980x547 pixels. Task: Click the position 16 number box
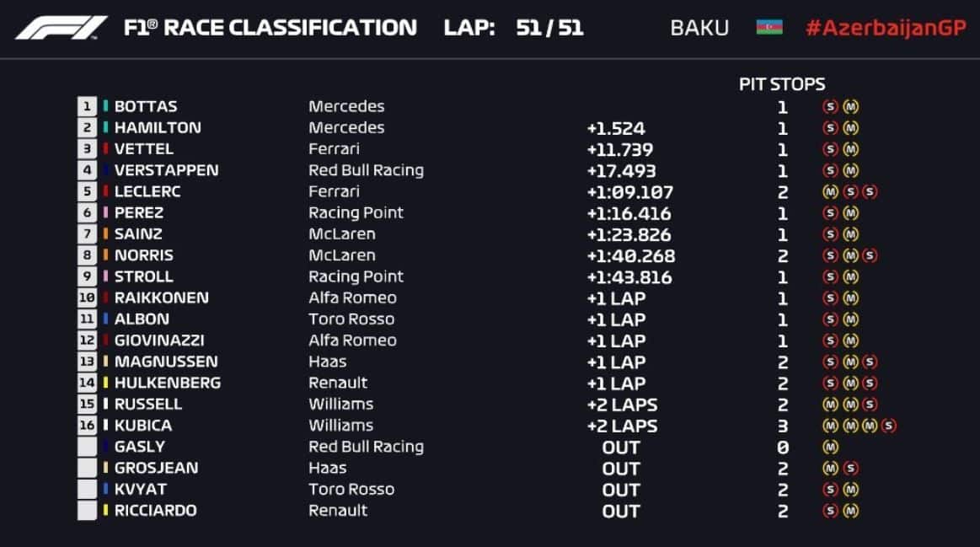[x=87, y=425]
